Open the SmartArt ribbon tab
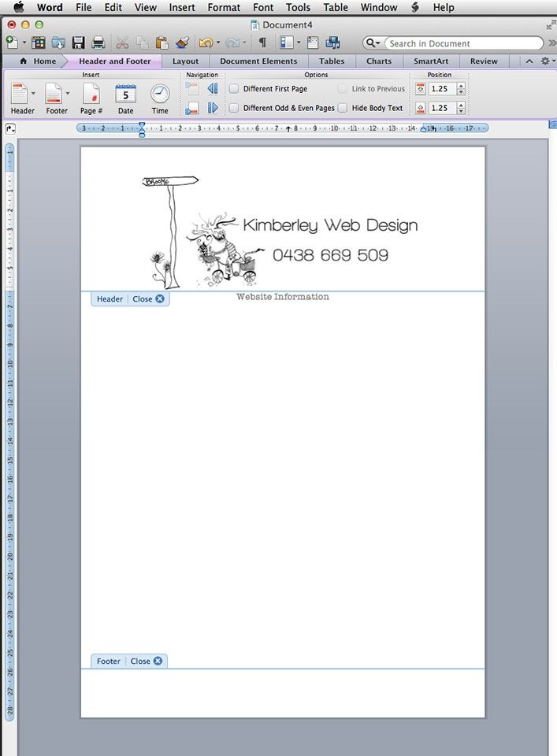557x756 pixels. [x=431, y=61]
